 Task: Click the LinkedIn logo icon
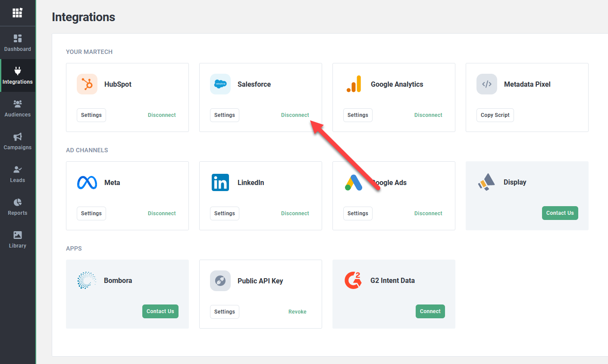click(220, 182)
